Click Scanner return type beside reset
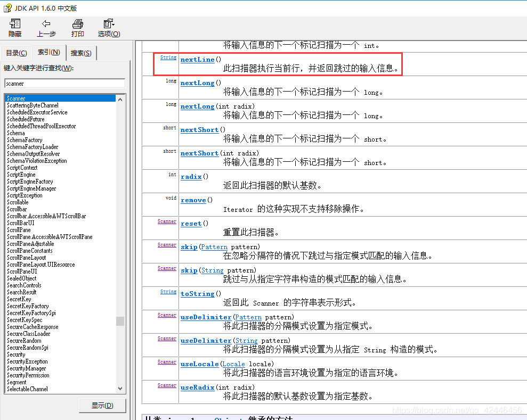527x420 pixels. (167, 221)
